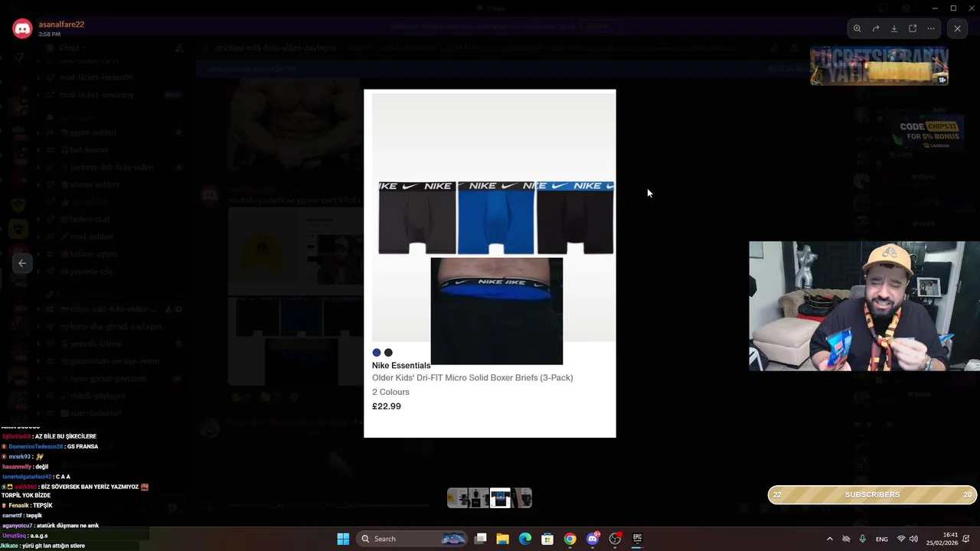Open File Explorer from the taskbar

pos(502,539)
